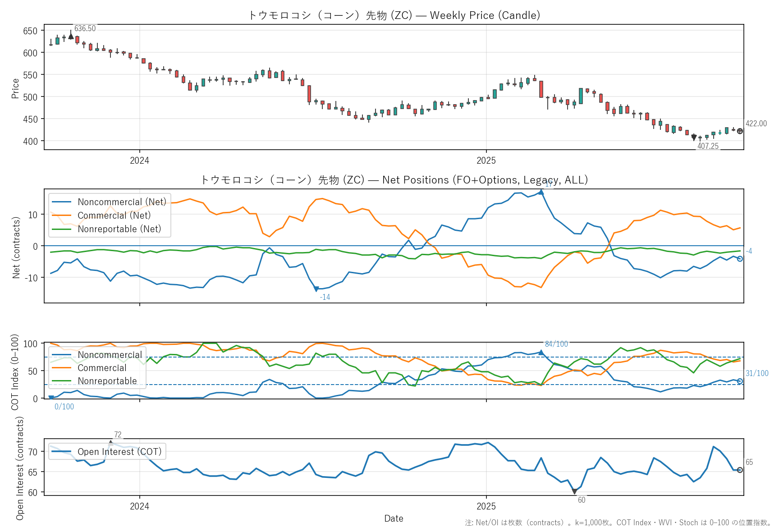Click the Weekly Price (Candle) chart title

point(394,15)
